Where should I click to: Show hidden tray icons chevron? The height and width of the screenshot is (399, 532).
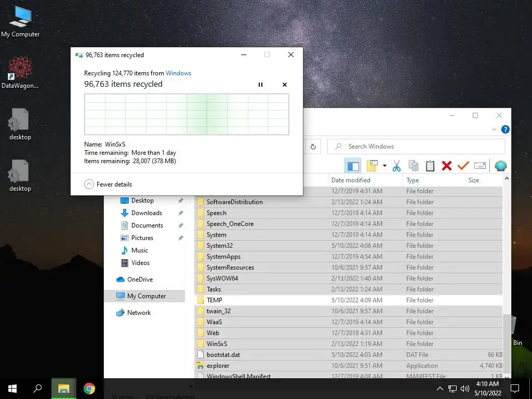pos(440,389)
